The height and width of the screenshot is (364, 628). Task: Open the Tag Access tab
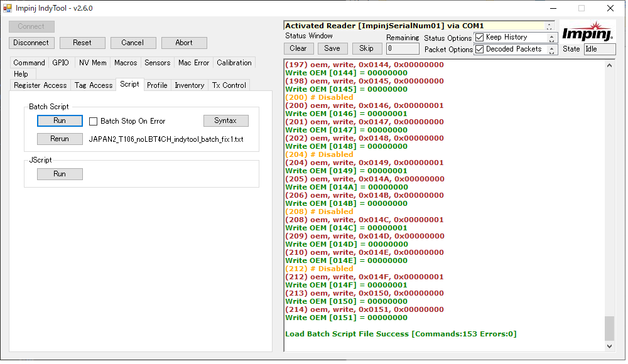tap(94, 85)
